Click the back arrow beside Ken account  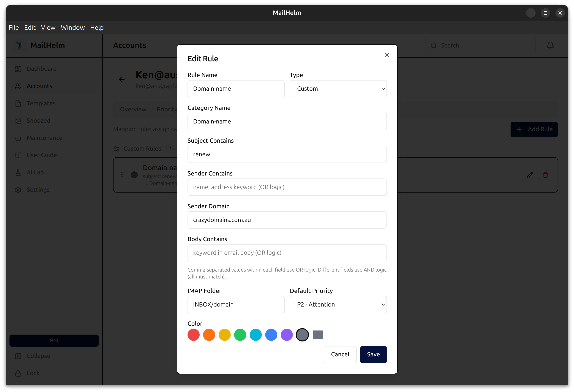pyautogui.click(x=121, y=79)
